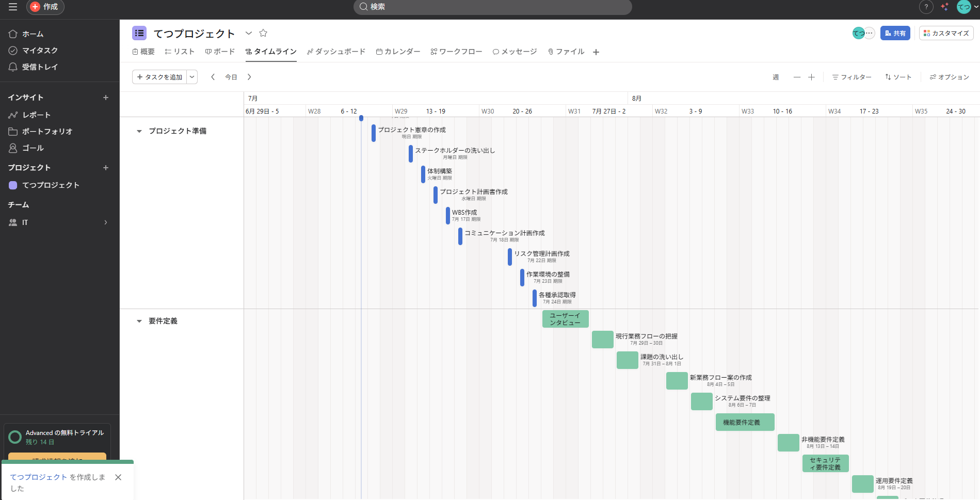Open the help question mark icon
This screenshot has height=500, width=980.
[x=926, y=7]
